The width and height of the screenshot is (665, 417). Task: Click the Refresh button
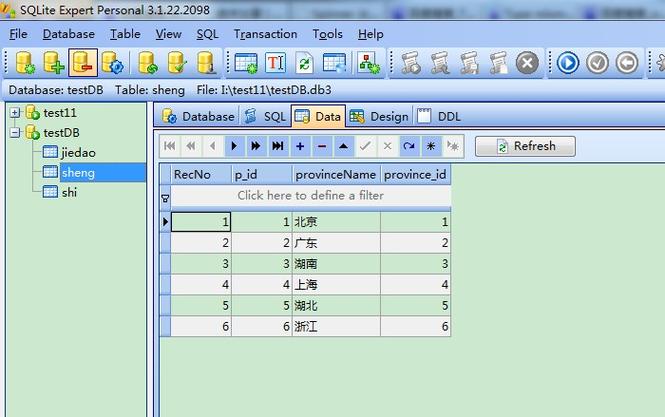525,146
